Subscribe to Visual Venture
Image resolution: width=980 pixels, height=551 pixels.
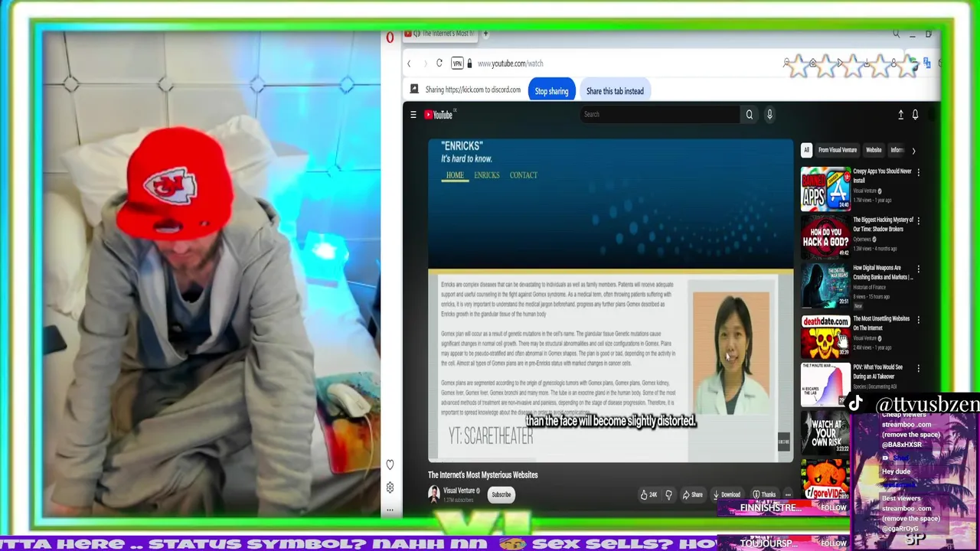tap(501, 494)
